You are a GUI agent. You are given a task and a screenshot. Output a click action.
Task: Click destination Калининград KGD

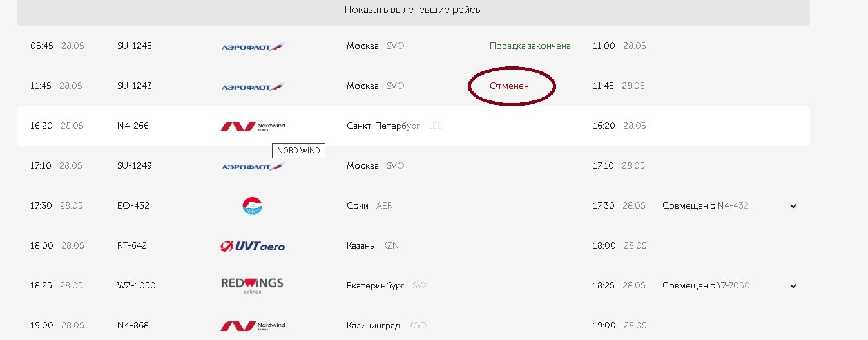[x=386, y=326]
